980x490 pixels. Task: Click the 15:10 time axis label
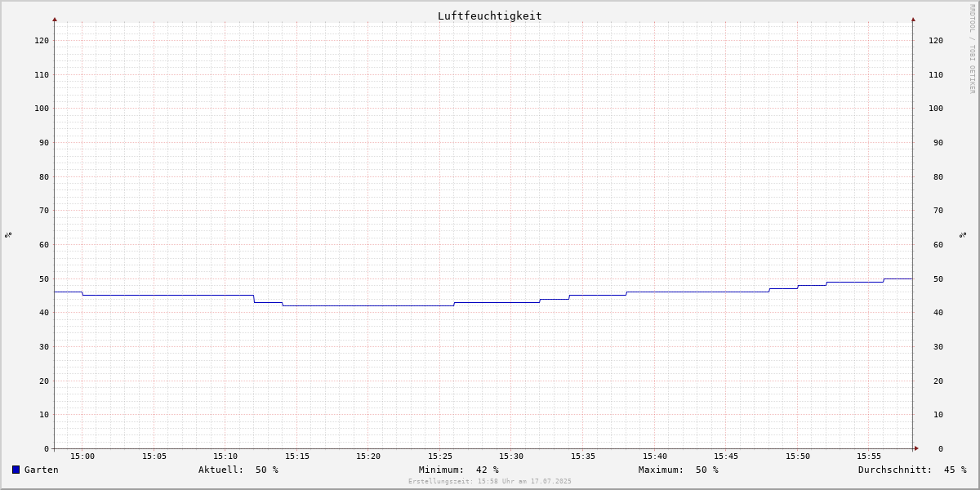(225, 457)
